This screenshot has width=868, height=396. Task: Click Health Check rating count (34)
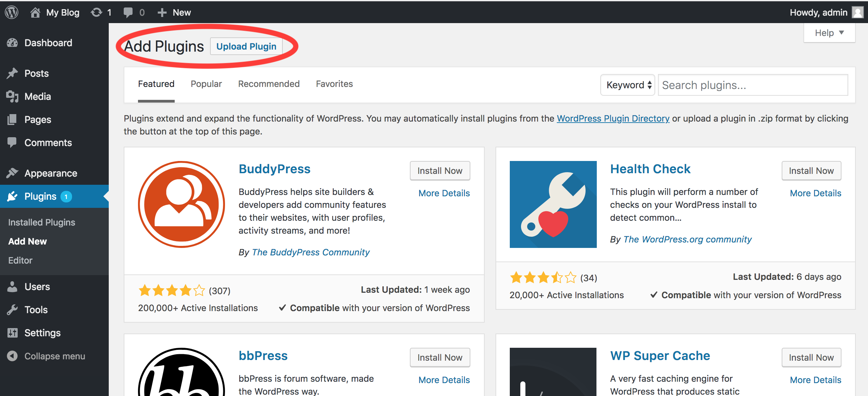(x=589, y=278)
